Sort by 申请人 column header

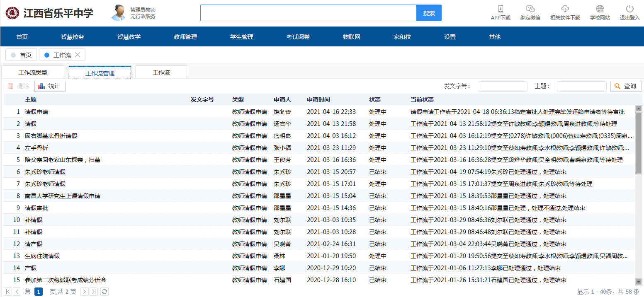coord(282,99)
